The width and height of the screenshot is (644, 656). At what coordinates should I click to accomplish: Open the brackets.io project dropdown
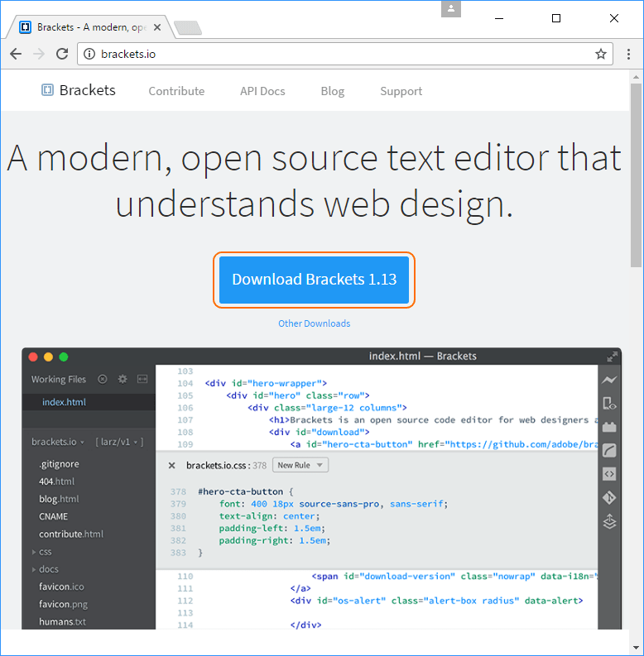[x=58, y=442]
